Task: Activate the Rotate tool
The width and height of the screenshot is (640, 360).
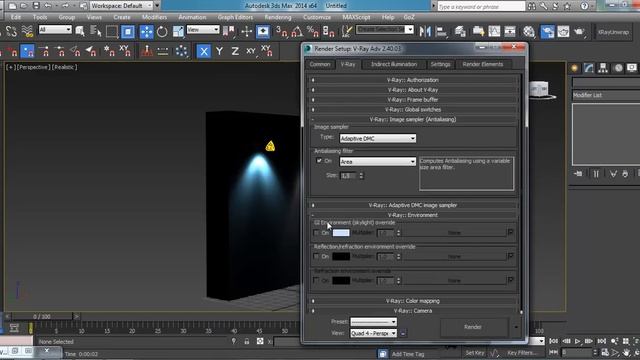Action: [x=162, y=31]
